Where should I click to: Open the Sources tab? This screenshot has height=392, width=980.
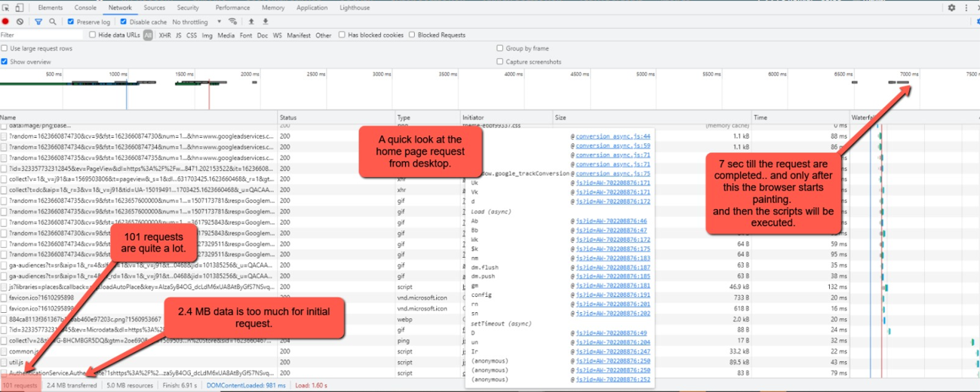154,8
